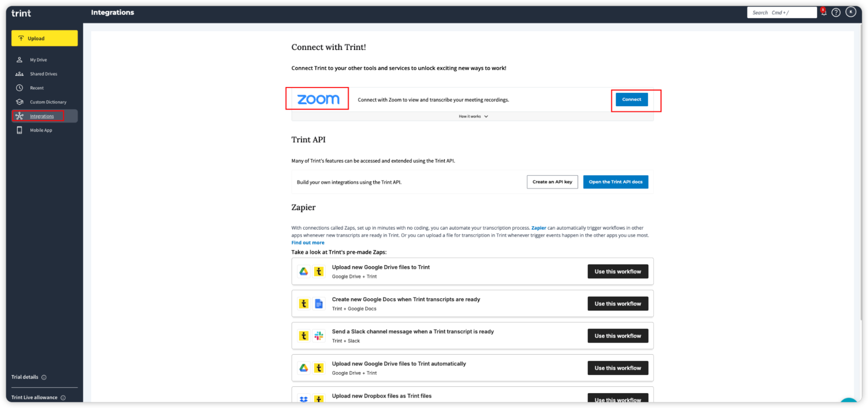Click the Search field in top bar
Image resolution: width=868 pixels, height=408 pixels.
click(x=782, y=13)
